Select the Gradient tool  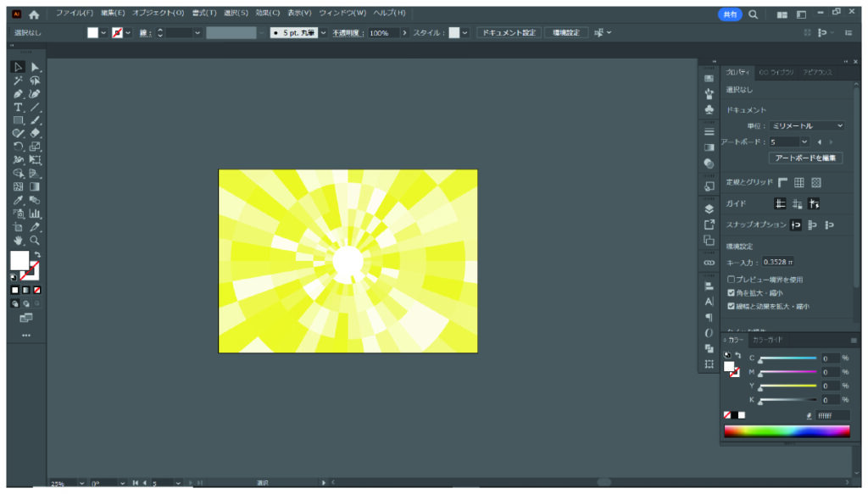35,187
